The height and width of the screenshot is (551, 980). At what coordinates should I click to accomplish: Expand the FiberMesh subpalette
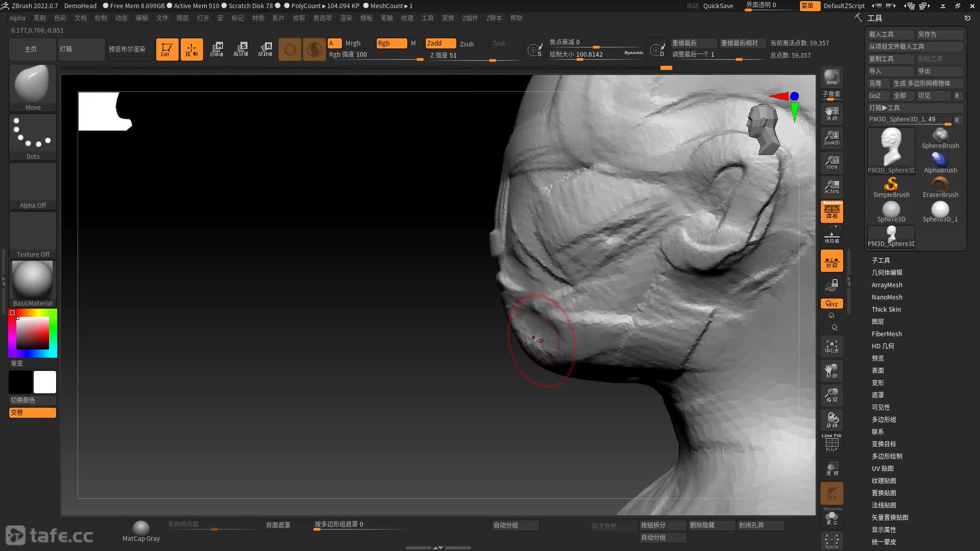coord(887,334)
